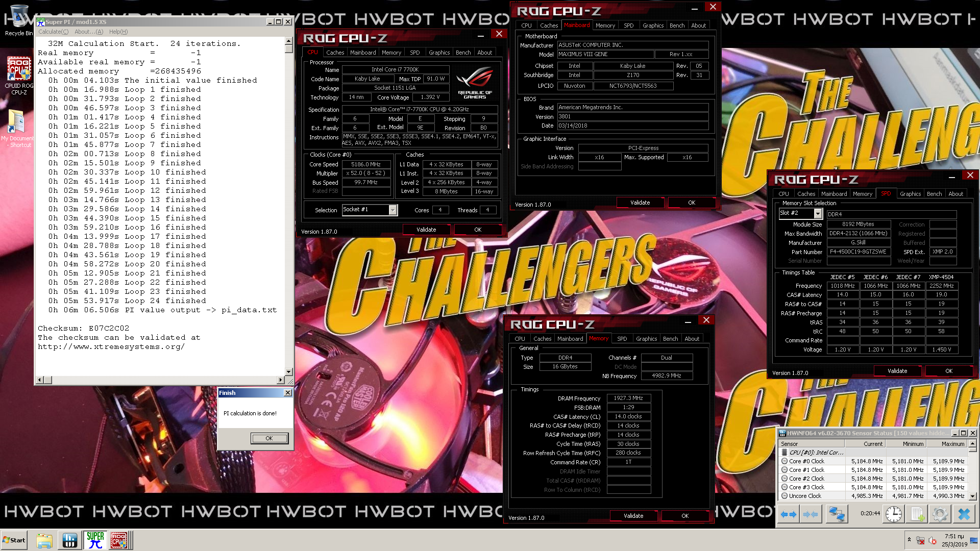Click Validate in Mainboard window
Viewport: 980px width, 551px height.
click(640, 203)
